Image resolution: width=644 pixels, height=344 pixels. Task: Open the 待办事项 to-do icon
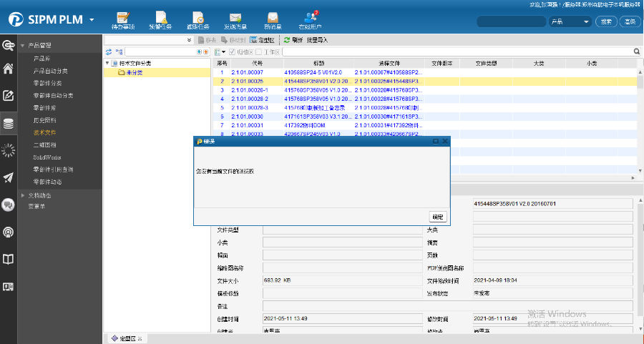point(122,19)
